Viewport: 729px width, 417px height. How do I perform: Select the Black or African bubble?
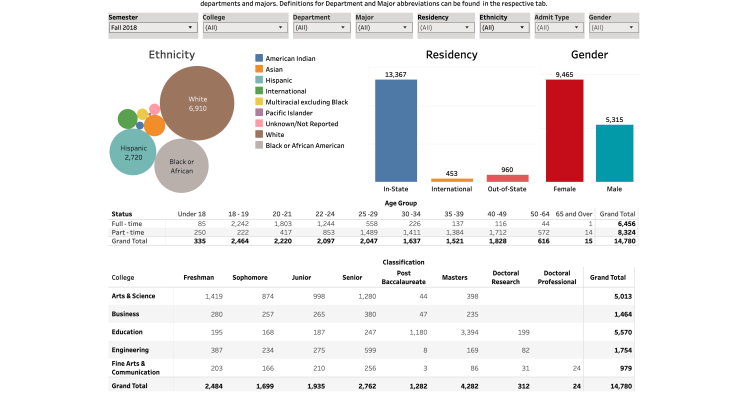(x=181, y=165)
